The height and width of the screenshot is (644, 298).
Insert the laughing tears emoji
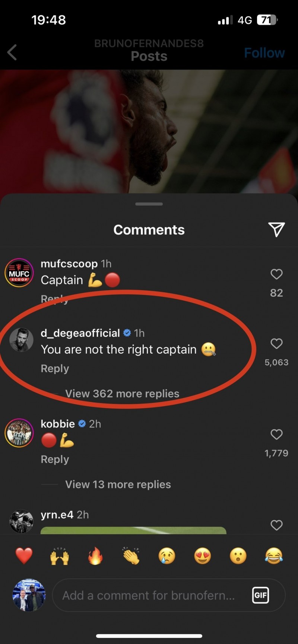274,556
